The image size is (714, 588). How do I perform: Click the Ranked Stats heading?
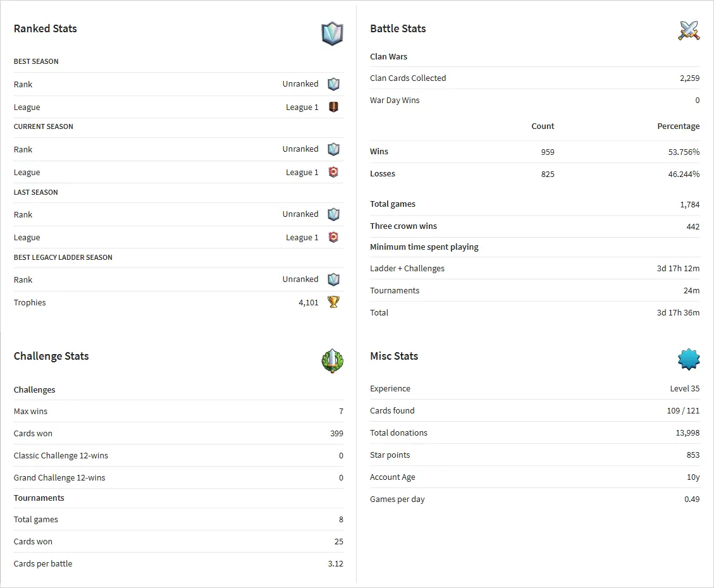(46, 28)
